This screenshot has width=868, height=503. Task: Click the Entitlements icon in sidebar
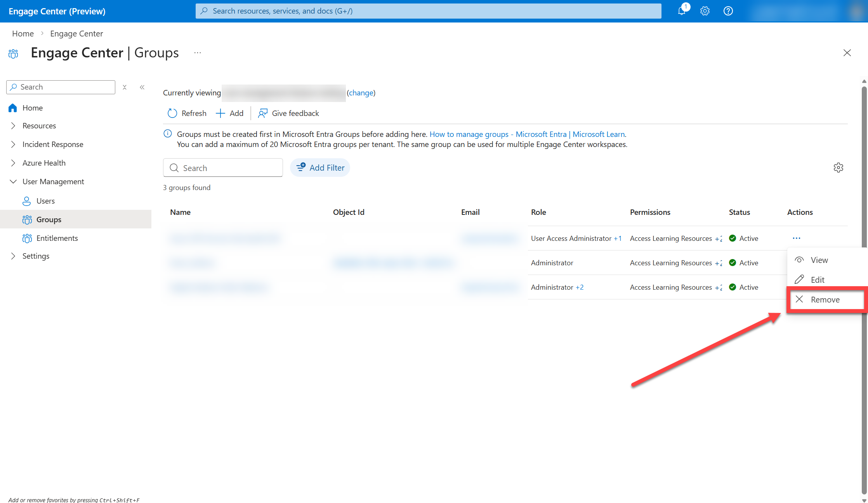(27, 238)
